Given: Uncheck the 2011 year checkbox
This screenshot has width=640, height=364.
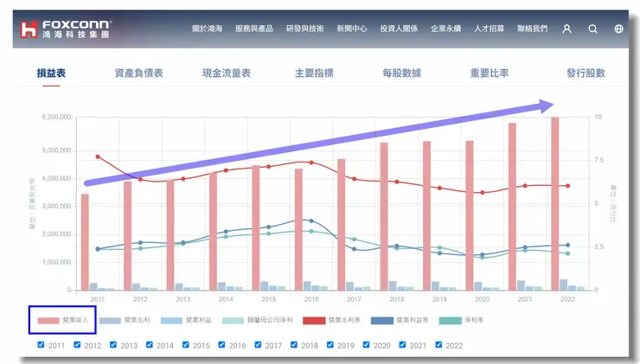Looking at the screenshot, I should pos(41,345).
